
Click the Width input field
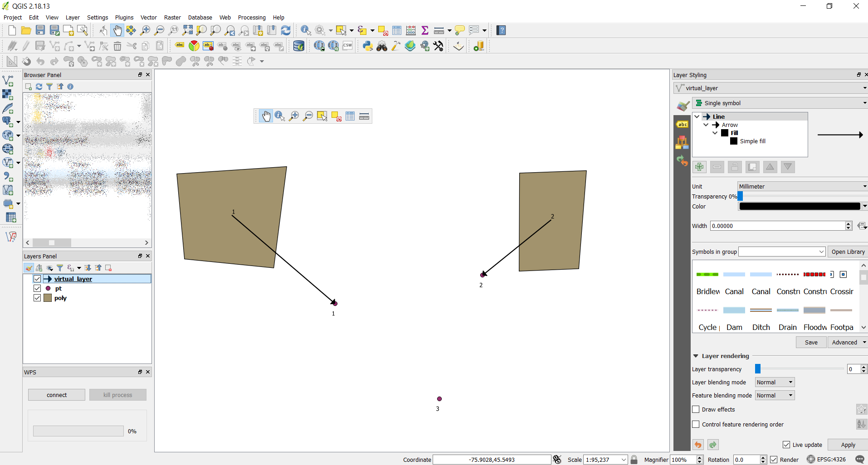(x=778, y=226)
